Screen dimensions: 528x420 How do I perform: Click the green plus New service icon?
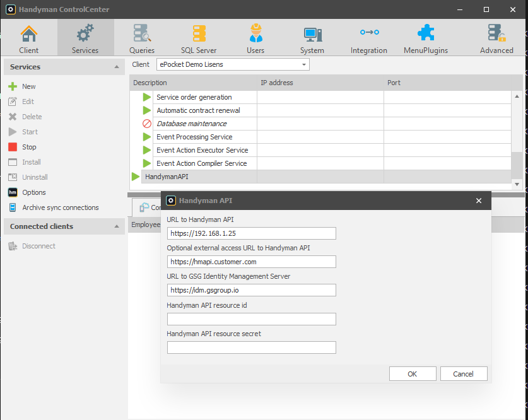[13, 86]
